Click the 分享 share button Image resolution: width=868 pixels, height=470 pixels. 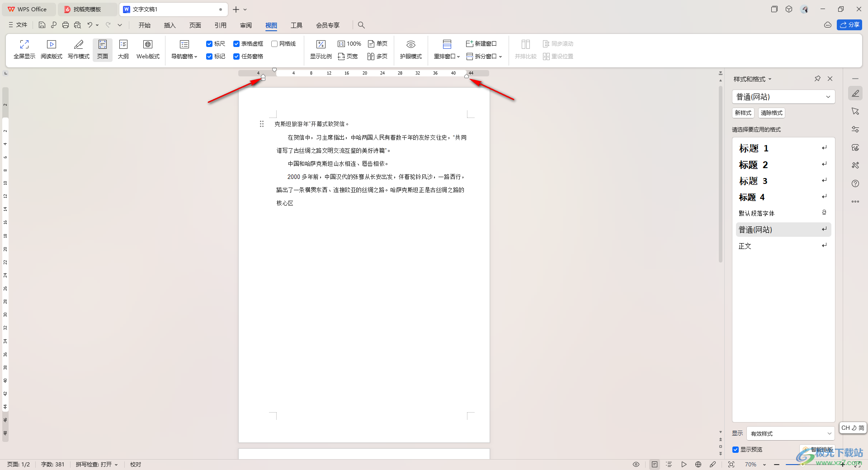[849, 25]
